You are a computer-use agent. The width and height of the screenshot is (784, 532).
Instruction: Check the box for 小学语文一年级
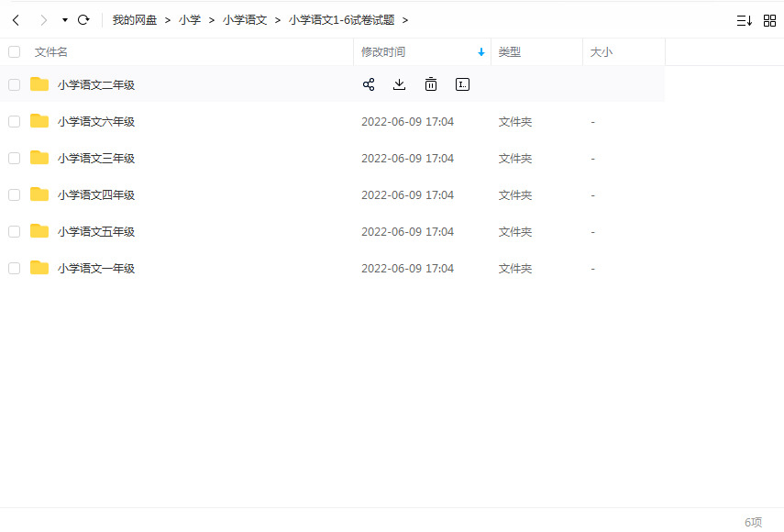coord(15,269)
